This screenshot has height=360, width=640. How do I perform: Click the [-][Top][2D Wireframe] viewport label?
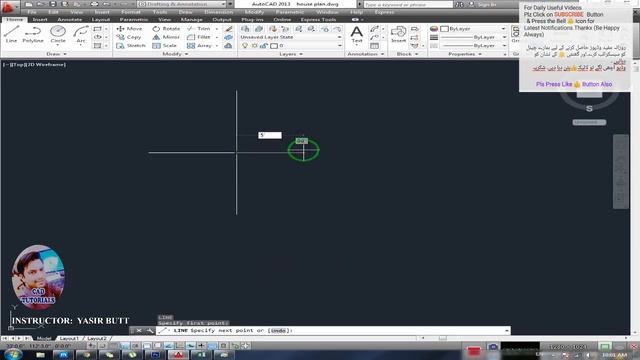[x=34, y=64]
